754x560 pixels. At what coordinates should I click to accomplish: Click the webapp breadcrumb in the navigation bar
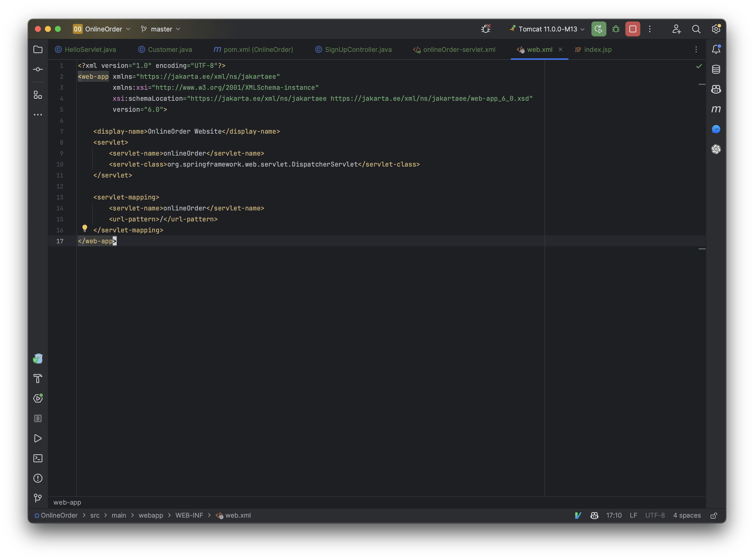[151, 515]
